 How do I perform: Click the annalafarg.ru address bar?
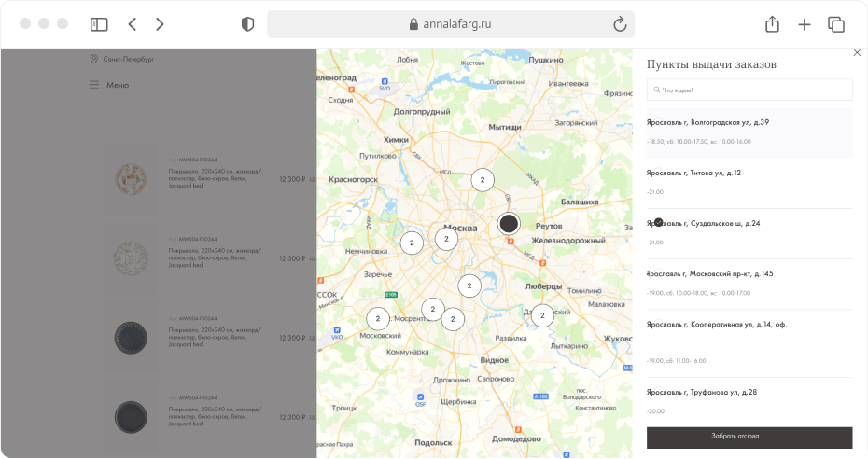451,24
